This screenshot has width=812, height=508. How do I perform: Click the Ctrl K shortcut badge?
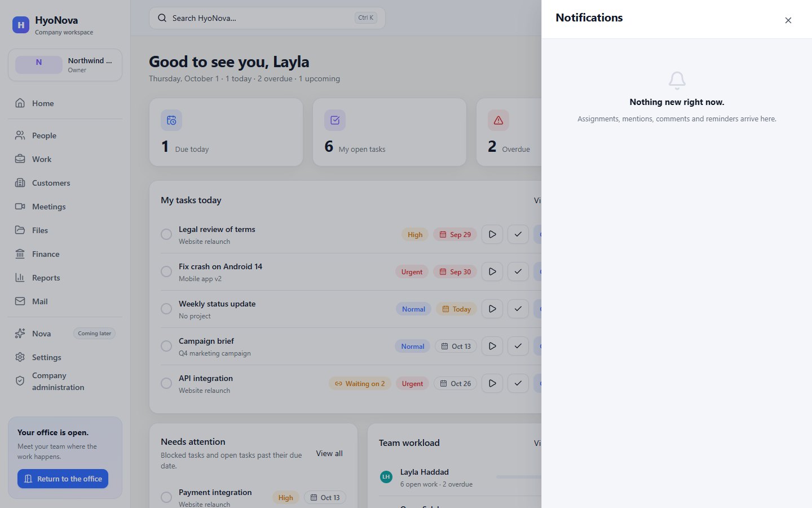click(x=366, y=18)
